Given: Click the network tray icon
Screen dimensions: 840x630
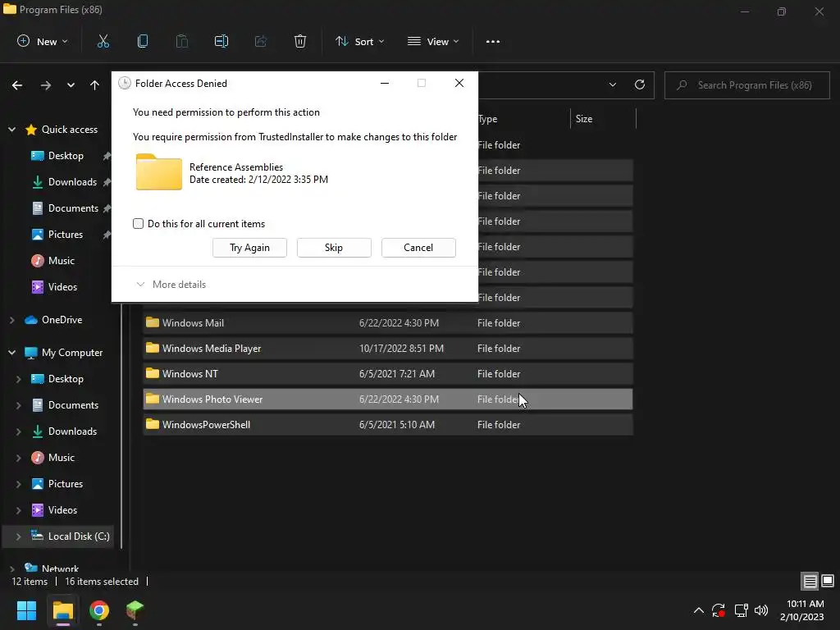Looking at the screenshot, I should coord(741,610).
